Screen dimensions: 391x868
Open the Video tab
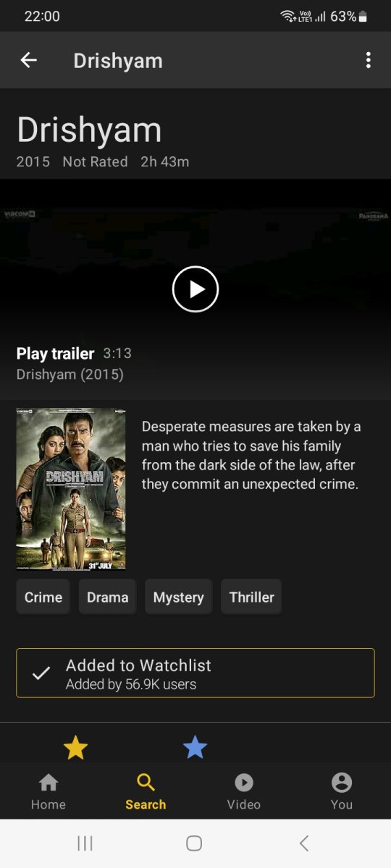(x=244, y=792)
